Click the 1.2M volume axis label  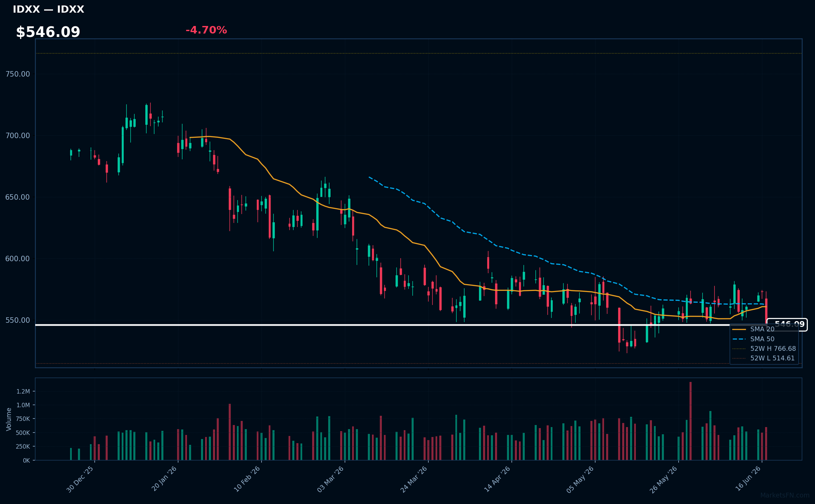(x=23, y=392)
